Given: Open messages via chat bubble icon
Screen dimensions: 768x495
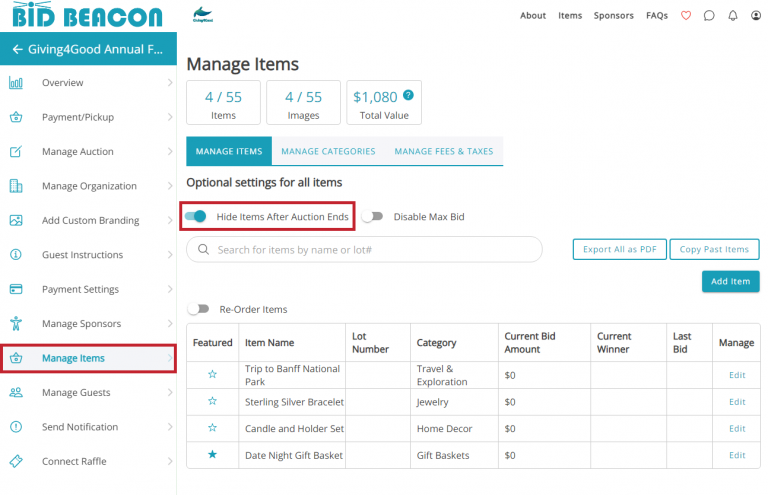Looking at the screenshot, I should click(x=709, y=16).
